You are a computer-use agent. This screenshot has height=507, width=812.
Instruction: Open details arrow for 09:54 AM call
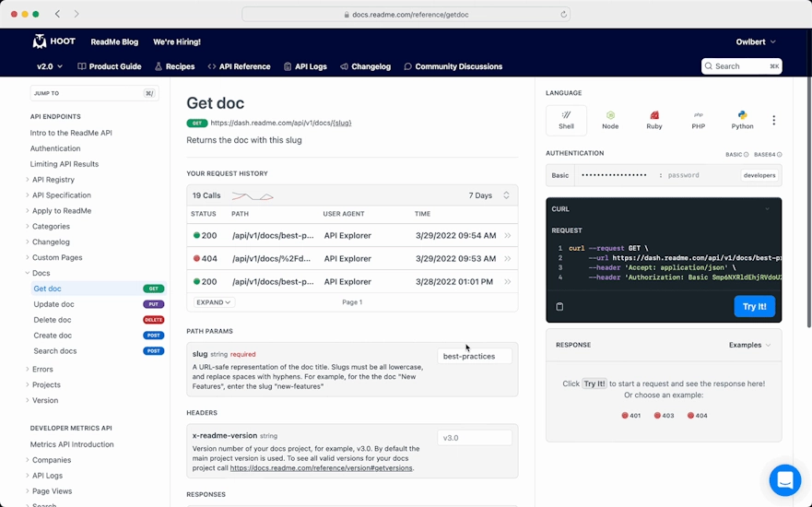point(508,236)
